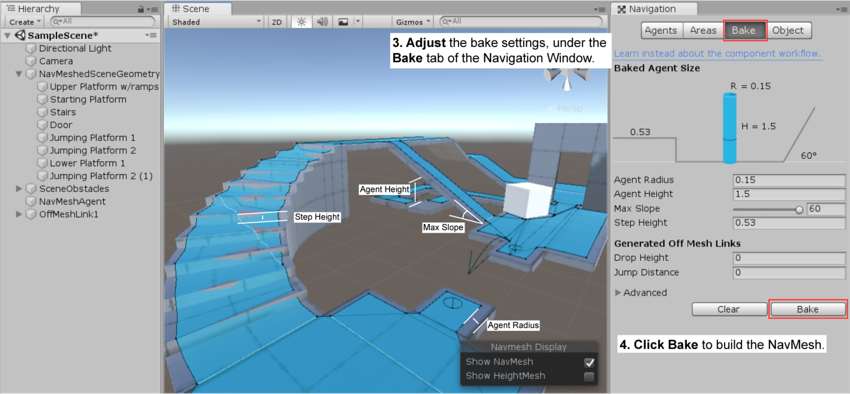The width and height of the screenshot is (850, 394).
Task: Disable the Show NavMesh checkbox
Action: click(x=589, y=363)
